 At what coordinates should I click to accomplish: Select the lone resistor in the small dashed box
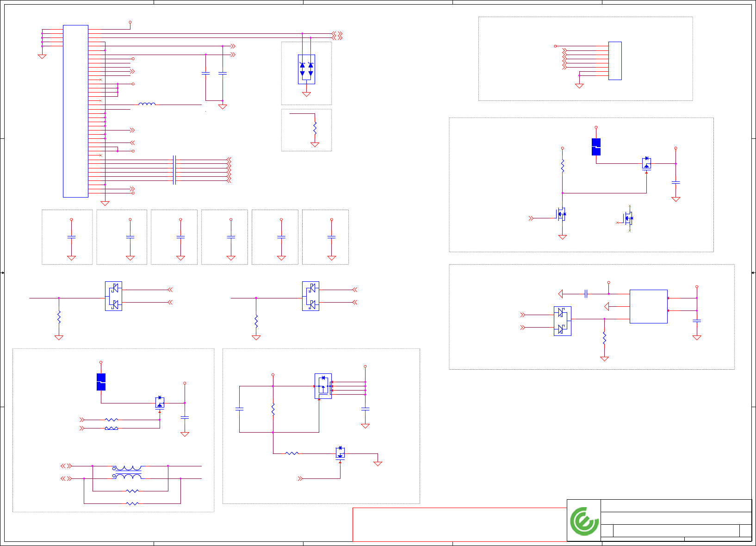pyautogui.click(x=315, y=128)
